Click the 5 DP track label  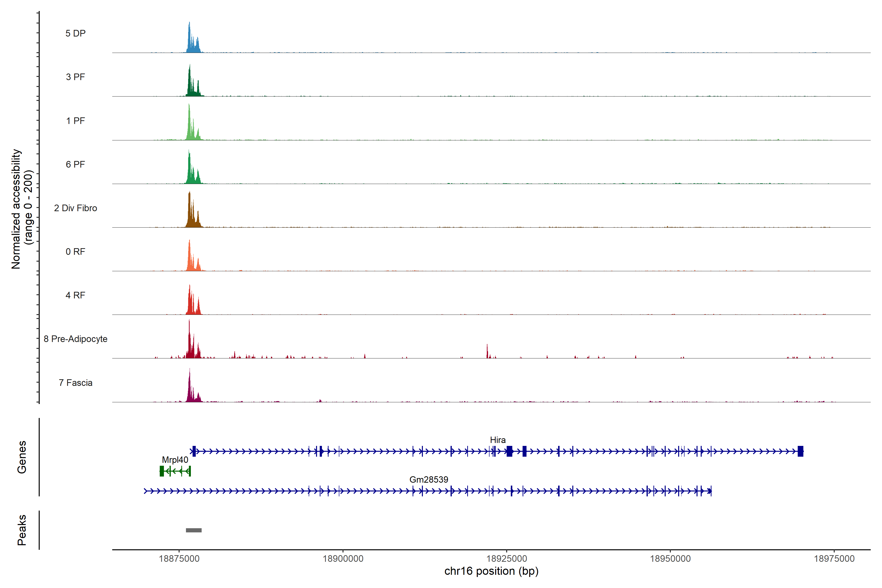click(x=75, y=33)
